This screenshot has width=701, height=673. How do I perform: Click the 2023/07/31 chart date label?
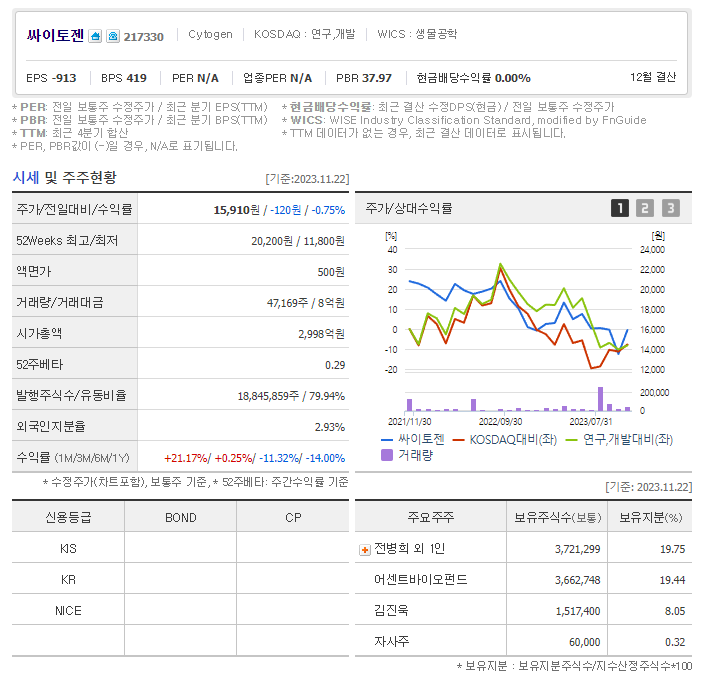tap(591, 422)
